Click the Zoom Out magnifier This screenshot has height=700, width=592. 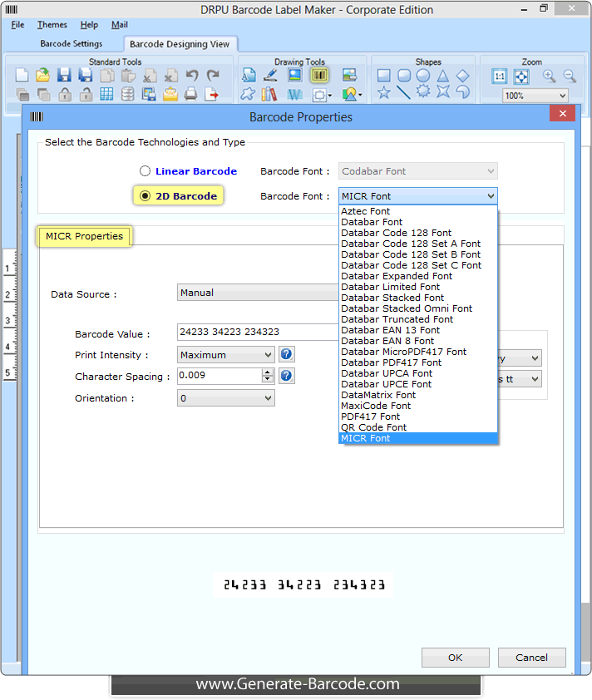click(570, 76)
